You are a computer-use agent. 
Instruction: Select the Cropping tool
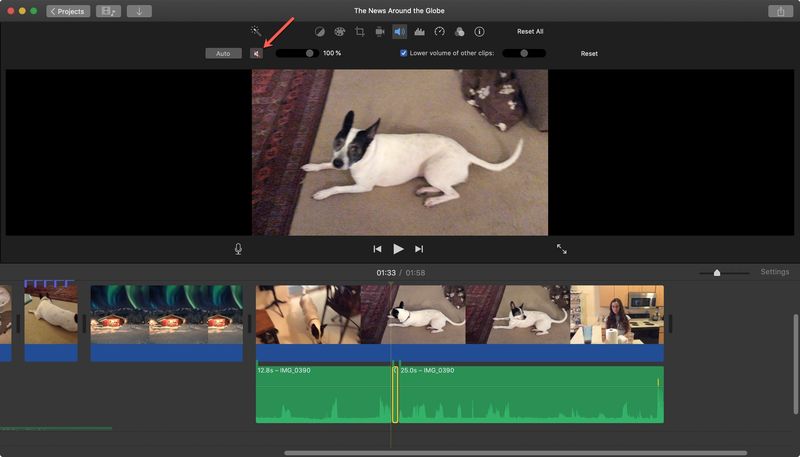point(360,32)
